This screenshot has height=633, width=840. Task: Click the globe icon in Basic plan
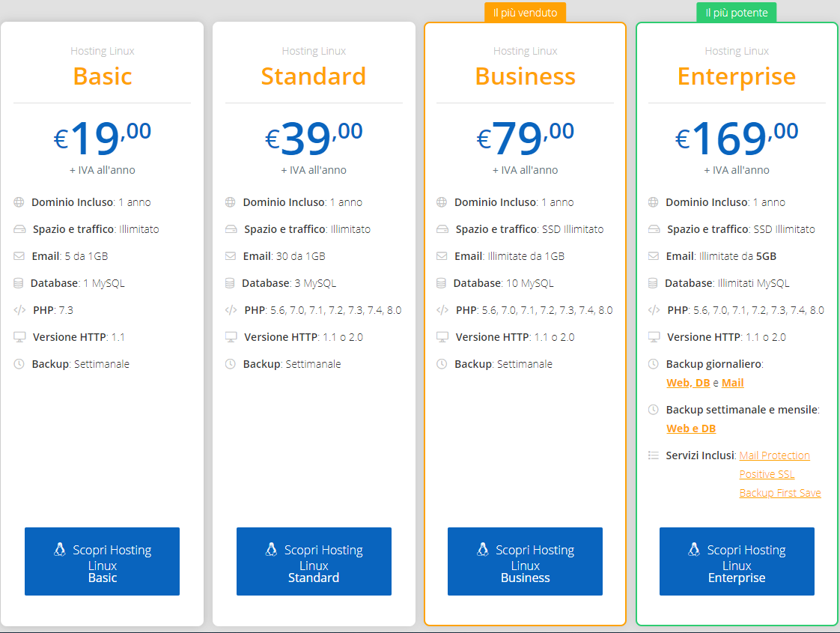pyautogui.click(x=19, y=202)
